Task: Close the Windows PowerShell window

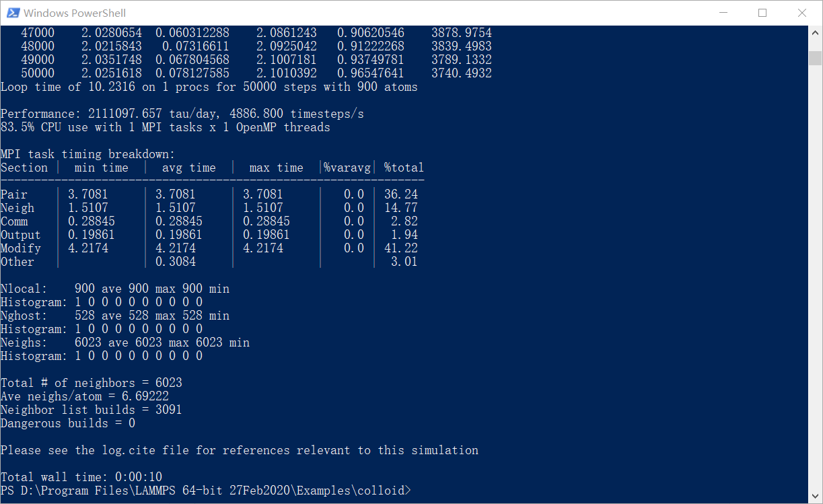Action: pyautogui.click(x=801, y=13)
